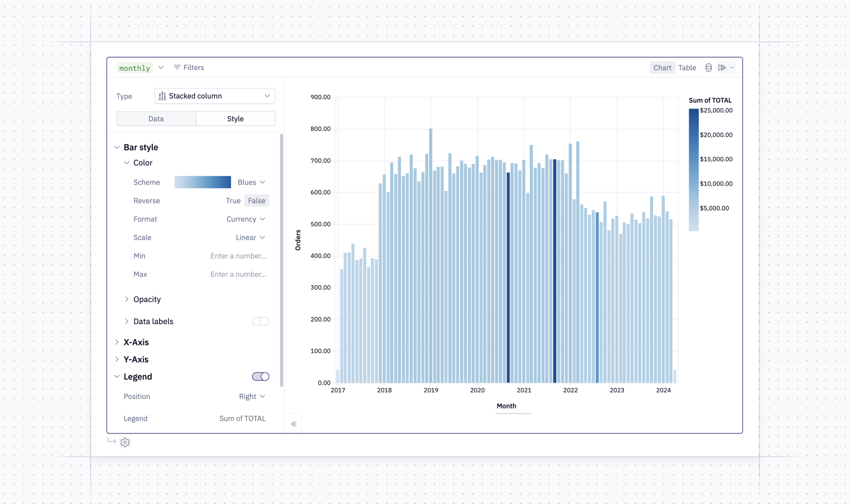Click the stacked column chart type icon
The width and height of the screenshot is (849, 504).
point(162,96)
